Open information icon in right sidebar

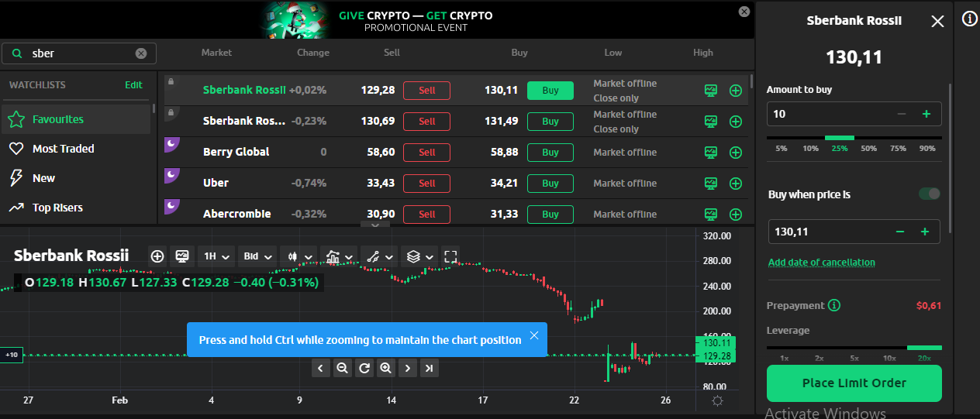click(969, 19)
